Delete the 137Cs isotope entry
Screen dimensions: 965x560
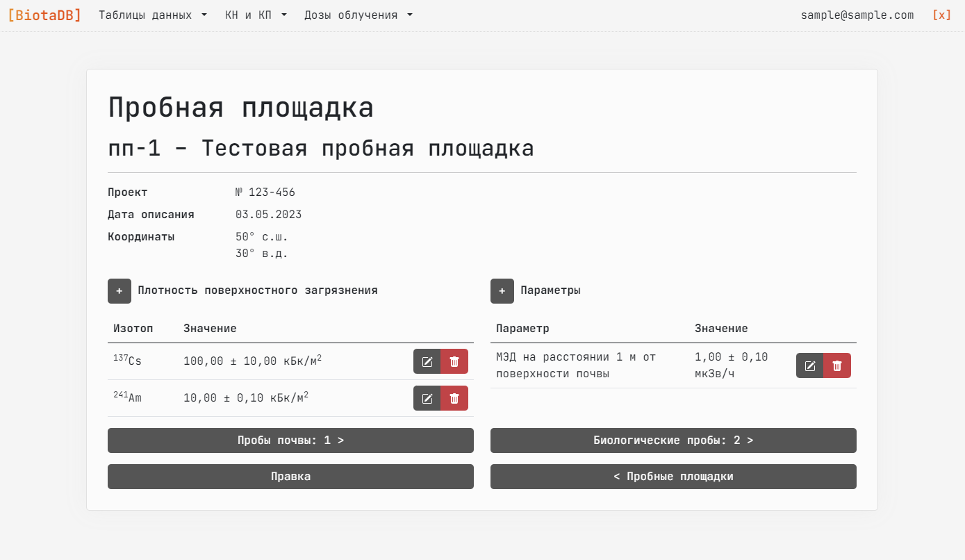[454, 361]
